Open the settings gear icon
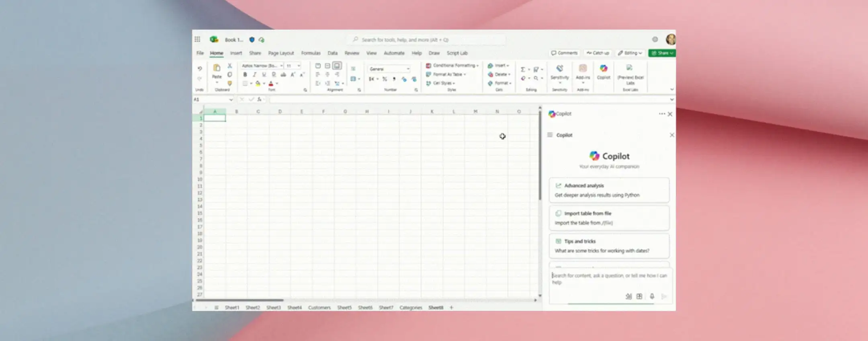The width and height of the screenshot is (868, 341). pos(655,39)
